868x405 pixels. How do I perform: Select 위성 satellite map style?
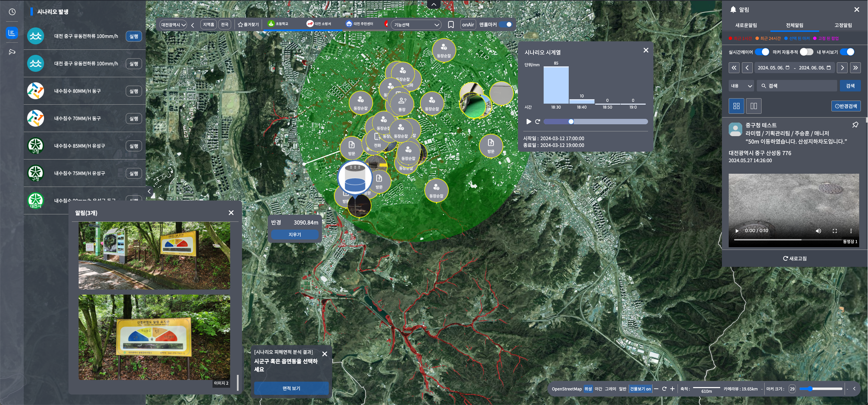pos(588,389)
